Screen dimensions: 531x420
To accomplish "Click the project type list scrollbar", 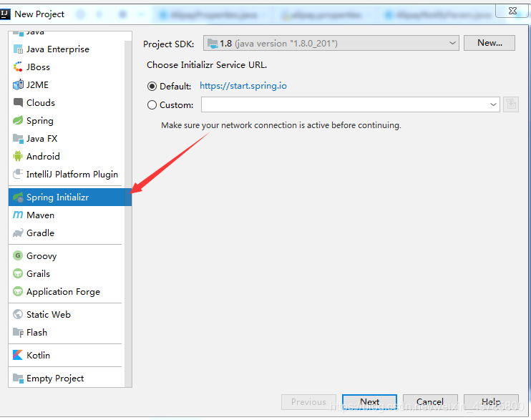I will pos(128,213).
